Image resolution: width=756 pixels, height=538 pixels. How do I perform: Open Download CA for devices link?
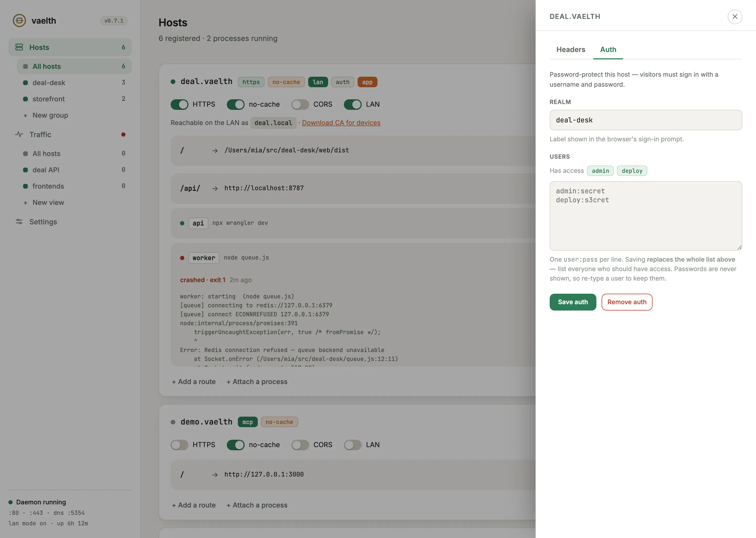(x=341, y=123)
